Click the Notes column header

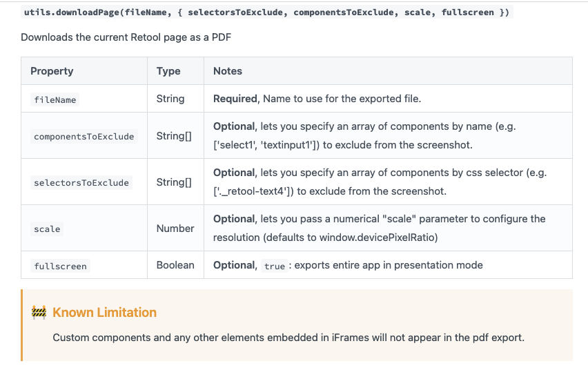228,71
